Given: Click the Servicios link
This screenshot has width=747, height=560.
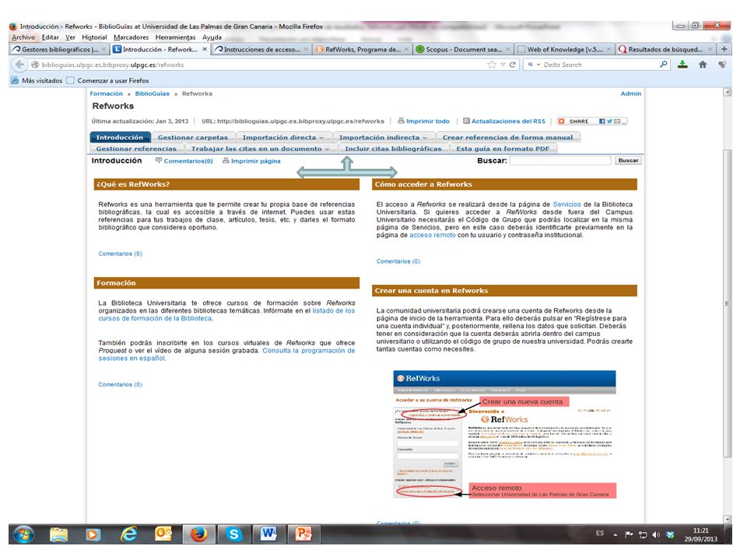Looking at the screenshot, I should coord(567,205).
